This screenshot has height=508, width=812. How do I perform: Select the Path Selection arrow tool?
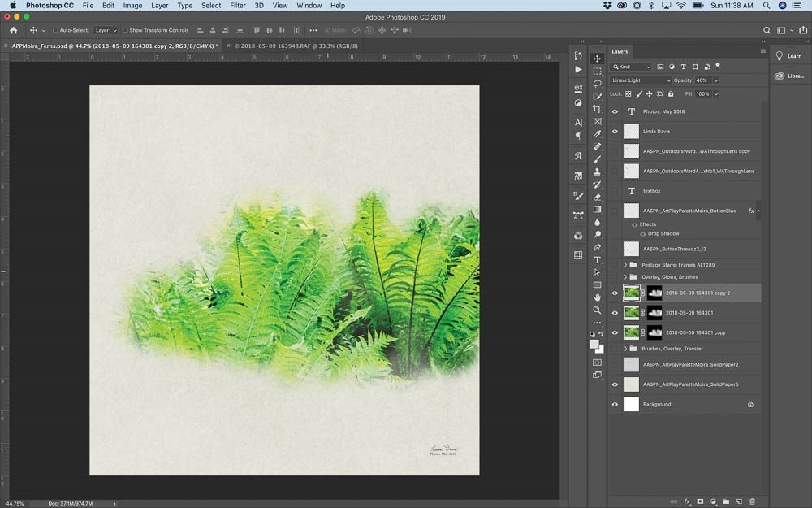click(x=597, y=272)
